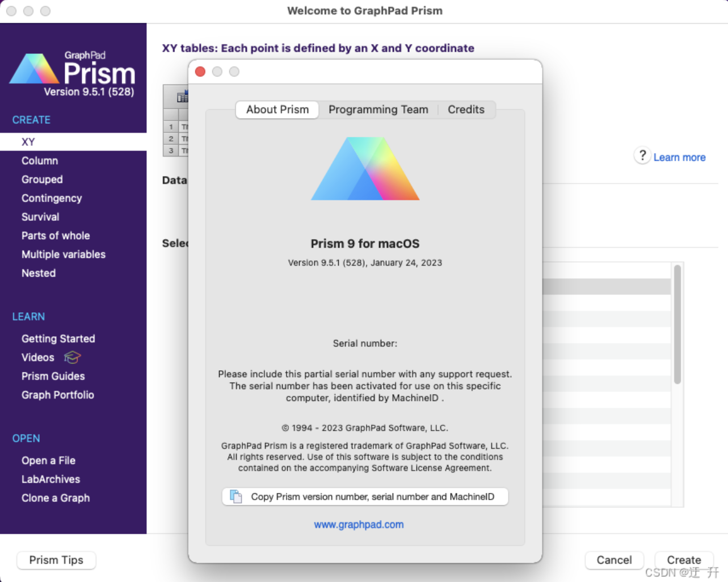This screenshot has height=582, width=728.
Task: Select the Survival table type
Action: point(40,217)
